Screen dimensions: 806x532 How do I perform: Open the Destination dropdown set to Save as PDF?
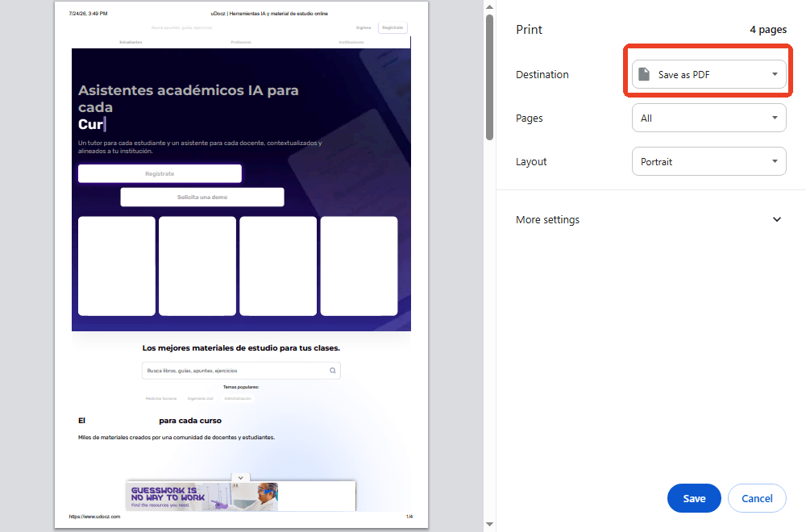point(708,74)
